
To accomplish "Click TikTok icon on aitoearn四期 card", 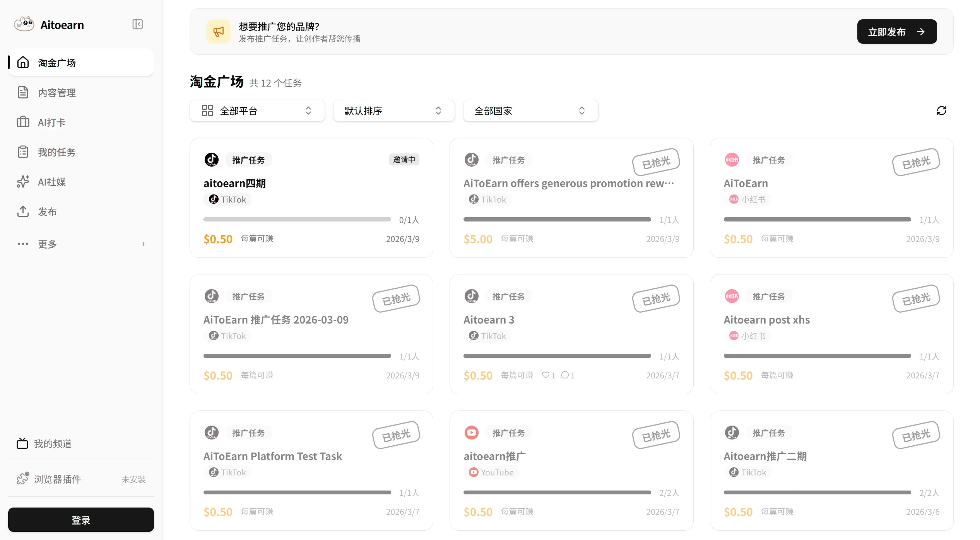I will pyautogui.click(x=212, y=160).
